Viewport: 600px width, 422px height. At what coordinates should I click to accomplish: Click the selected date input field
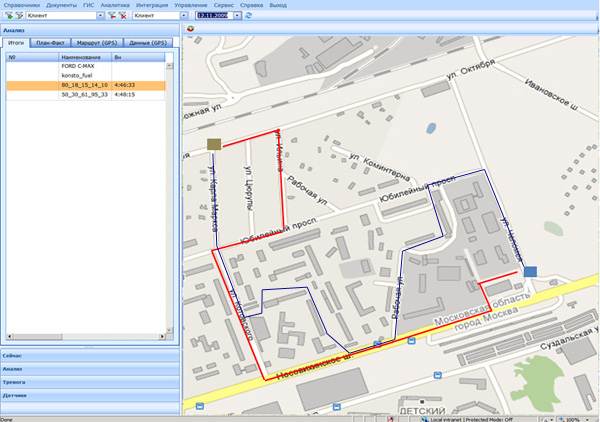[x=214, y=16]
